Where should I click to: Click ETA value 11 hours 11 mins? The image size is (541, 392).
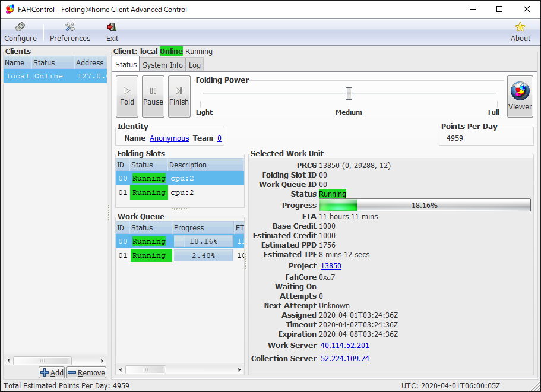click(x=349, y=217)
